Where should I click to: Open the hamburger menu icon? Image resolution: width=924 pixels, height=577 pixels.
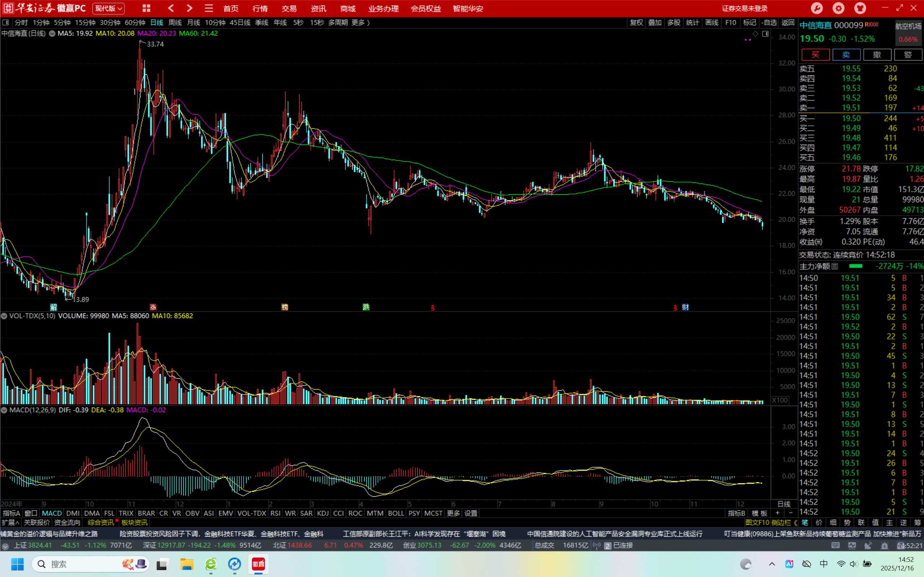point(209,8)
